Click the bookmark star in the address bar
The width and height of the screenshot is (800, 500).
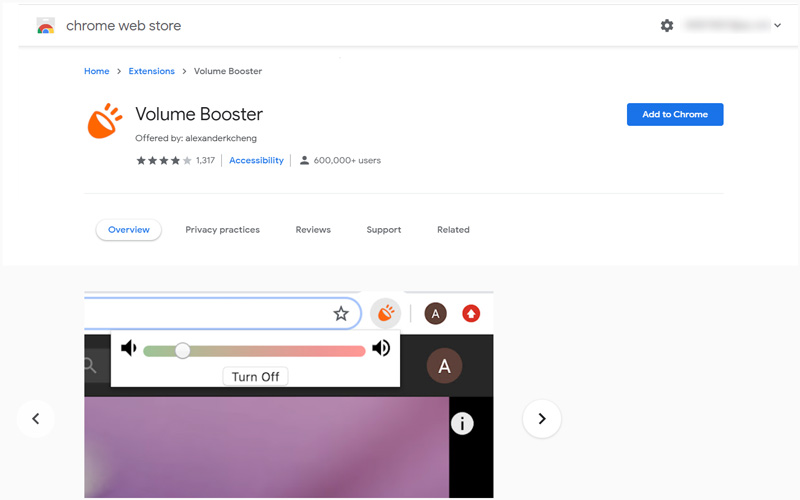341,313
